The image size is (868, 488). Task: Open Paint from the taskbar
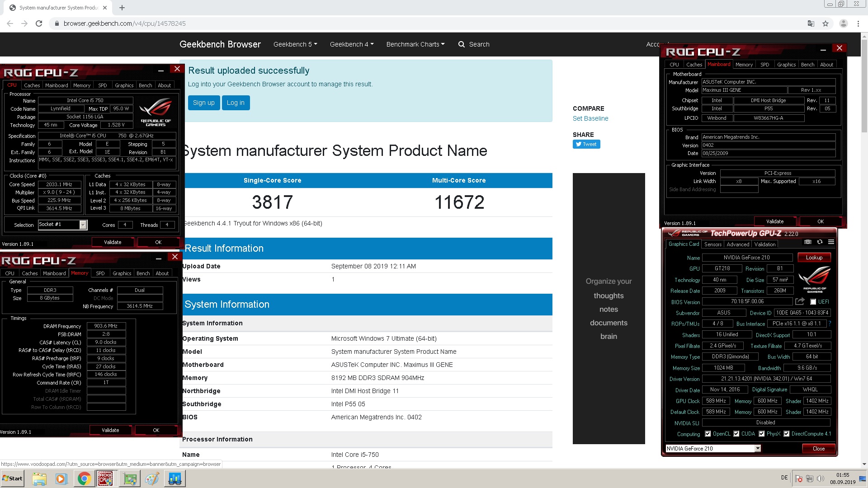pos(152,479)
